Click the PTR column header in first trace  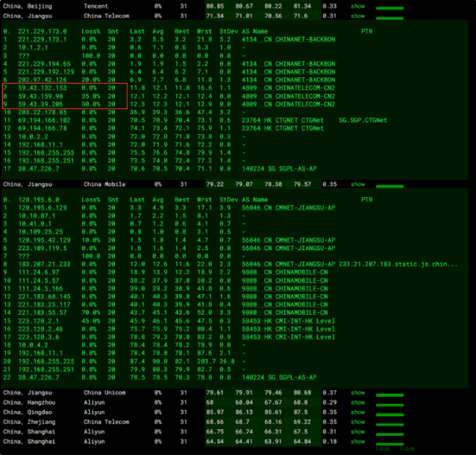[367, 31]
